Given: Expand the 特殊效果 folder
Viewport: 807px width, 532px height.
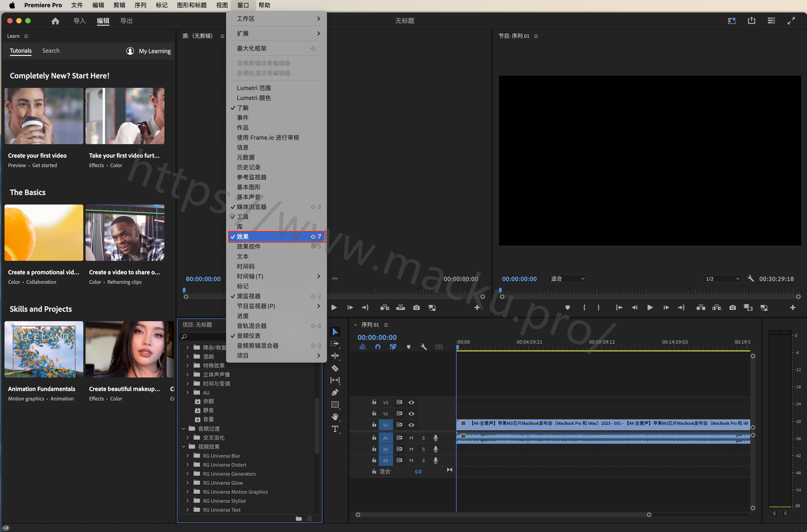Looking at the screenshot, I should (187, 365).
